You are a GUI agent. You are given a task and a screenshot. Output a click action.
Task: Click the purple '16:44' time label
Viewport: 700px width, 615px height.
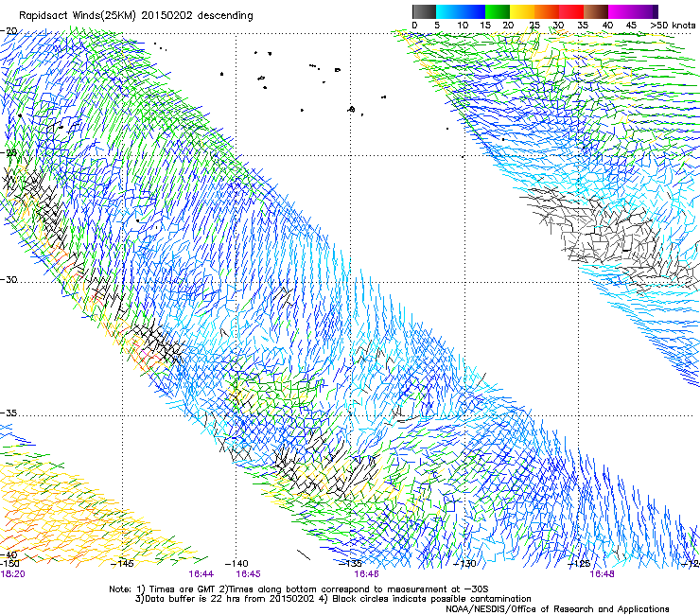[201, 574]
